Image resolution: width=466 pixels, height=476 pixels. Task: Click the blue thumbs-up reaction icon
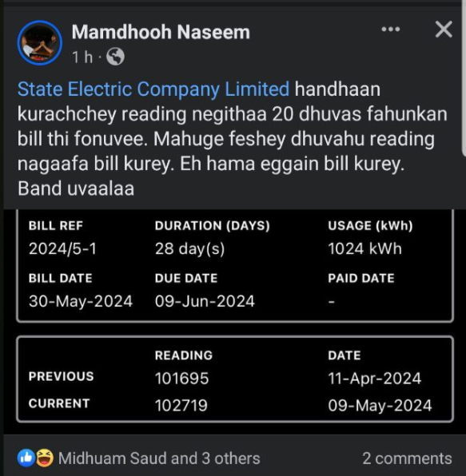pos(26,458)
